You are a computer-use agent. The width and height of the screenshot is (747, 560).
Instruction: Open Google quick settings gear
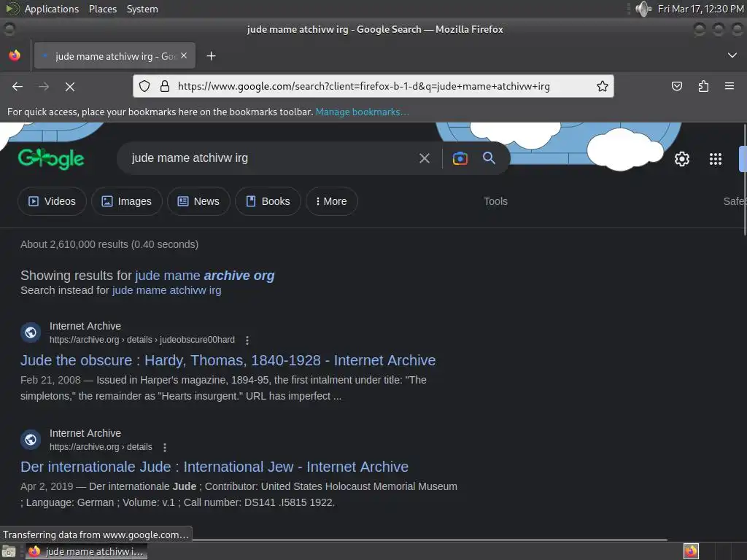(x=682, y=158)
